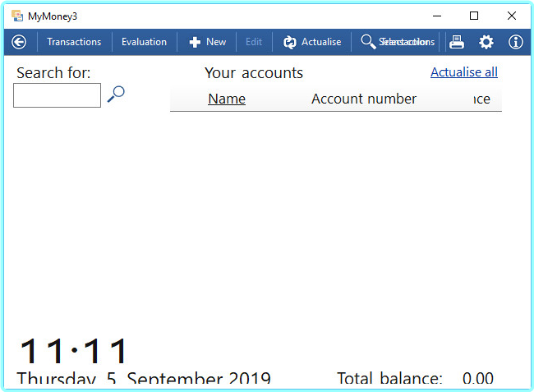Image resolution: width=534 pixels, height=392 pixels.
Task: Show info via the circled i icon
Action: pyautogui.click(x=516, y=42)
